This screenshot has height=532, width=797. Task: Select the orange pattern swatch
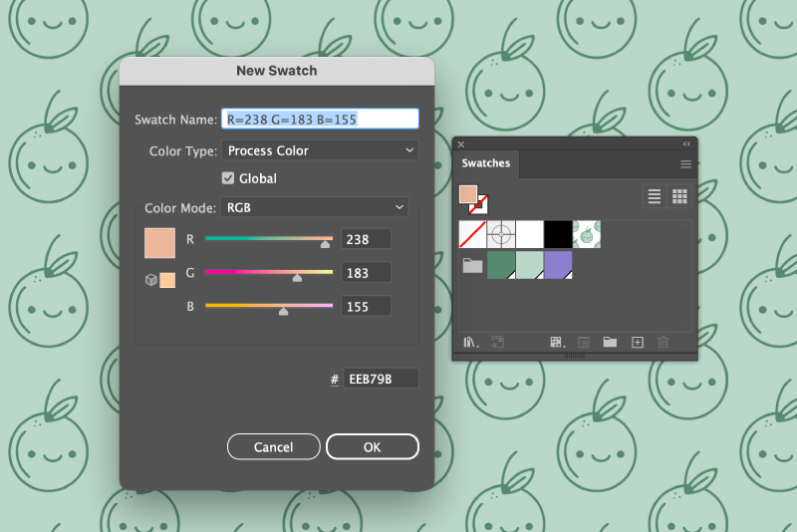coord(587,234)
